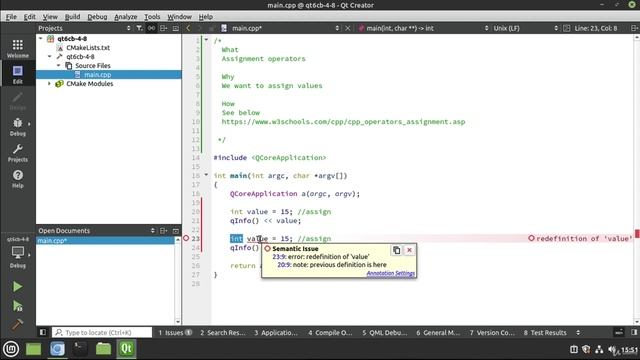The image size is (640, 360).
Task: Open the terminal from taskbar
Action: (x=80, y=349)
